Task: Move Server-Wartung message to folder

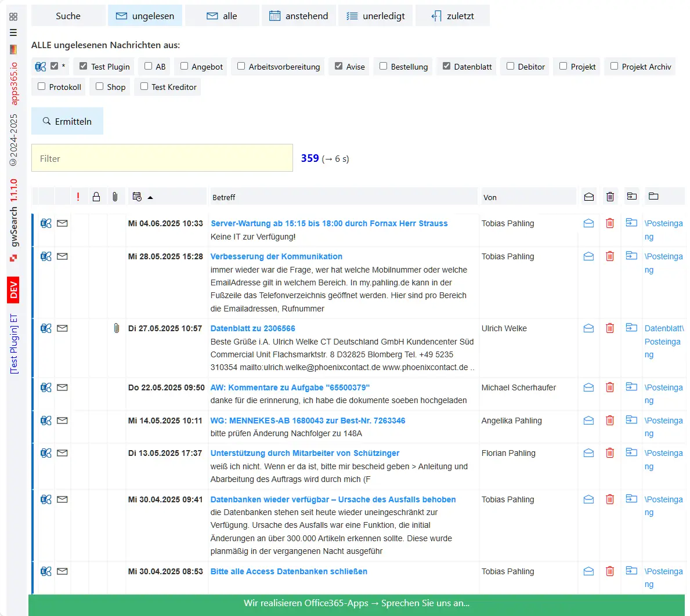Action: (631, 223)
